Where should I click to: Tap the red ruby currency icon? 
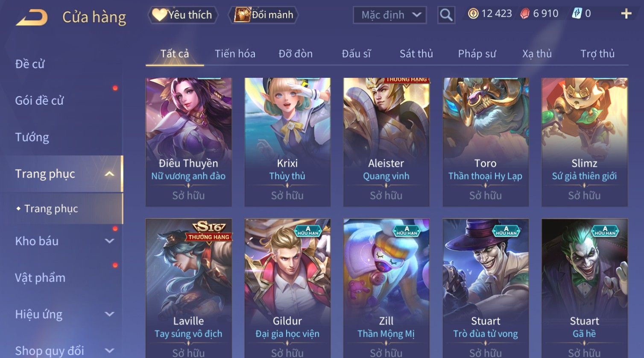point(525,14)
